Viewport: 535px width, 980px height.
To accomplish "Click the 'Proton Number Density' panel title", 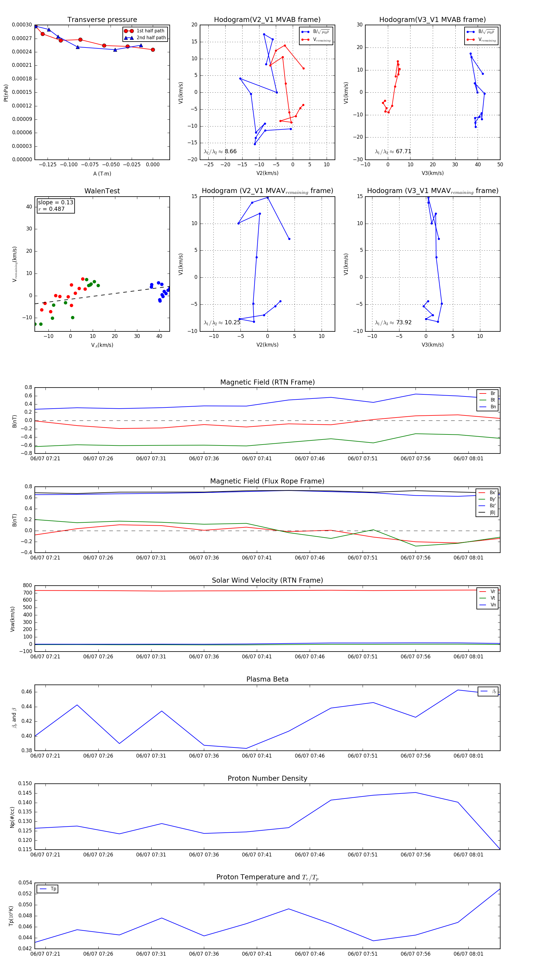I will [x=267, y=778].
